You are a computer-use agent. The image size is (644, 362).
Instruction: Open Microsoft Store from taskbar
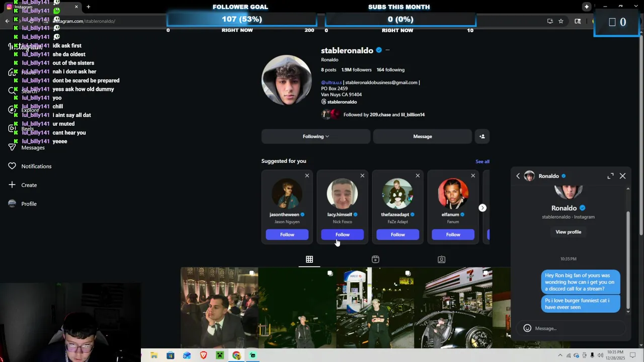click(x=171, y=355)
